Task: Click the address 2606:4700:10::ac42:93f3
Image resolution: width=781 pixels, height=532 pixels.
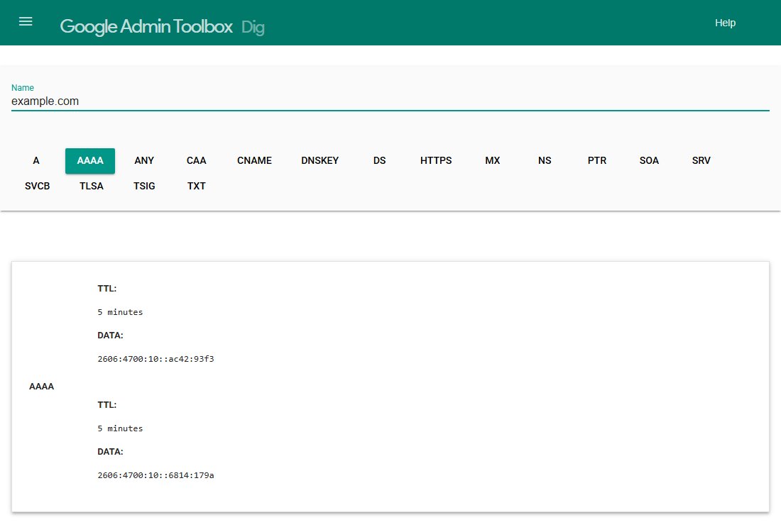Action: (x=156, y=359)
